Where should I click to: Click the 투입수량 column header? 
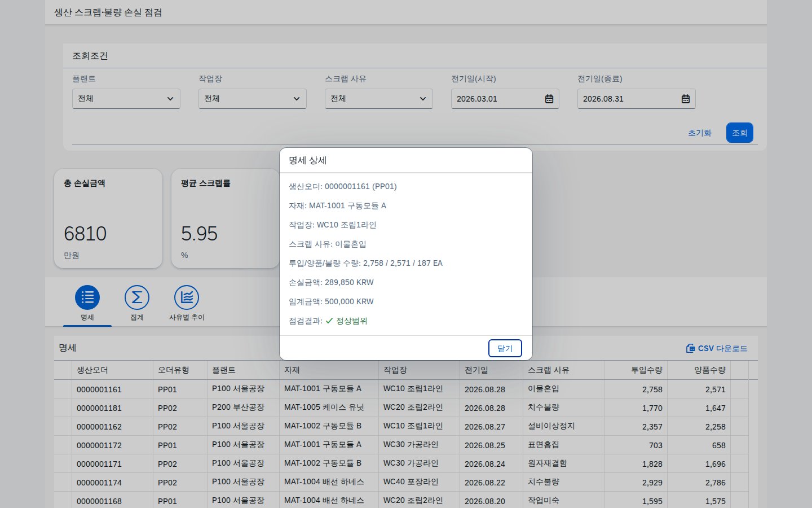click(636, 370)
